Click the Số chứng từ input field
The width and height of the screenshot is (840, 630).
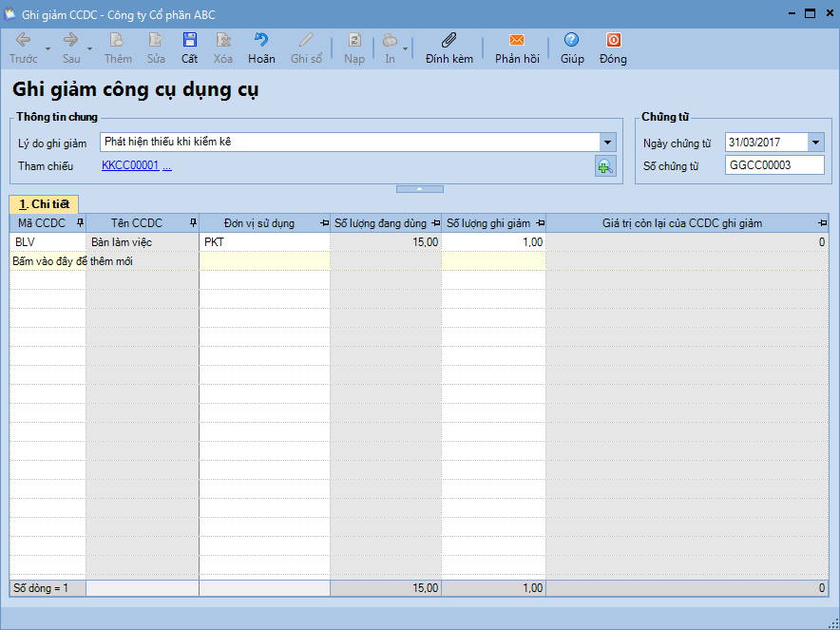(x=773, y=166)
